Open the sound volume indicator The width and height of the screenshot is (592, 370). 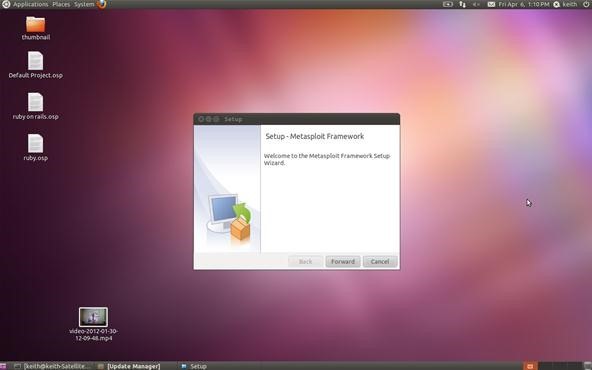476,5
